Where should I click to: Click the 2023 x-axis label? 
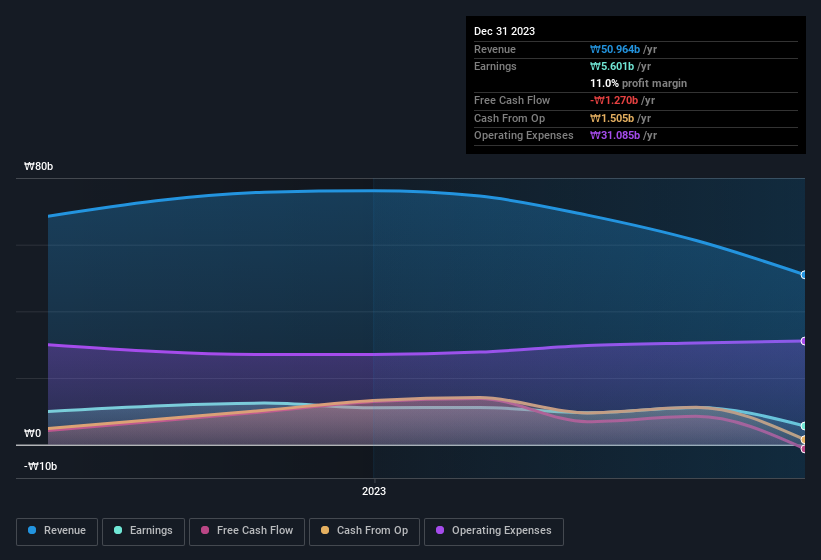pos(374,491)
